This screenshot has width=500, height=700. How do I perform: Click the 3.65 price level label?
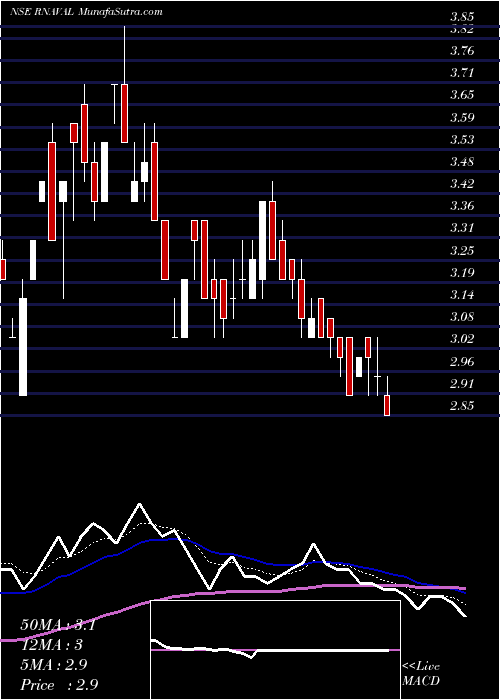click(x=462, y=95)
